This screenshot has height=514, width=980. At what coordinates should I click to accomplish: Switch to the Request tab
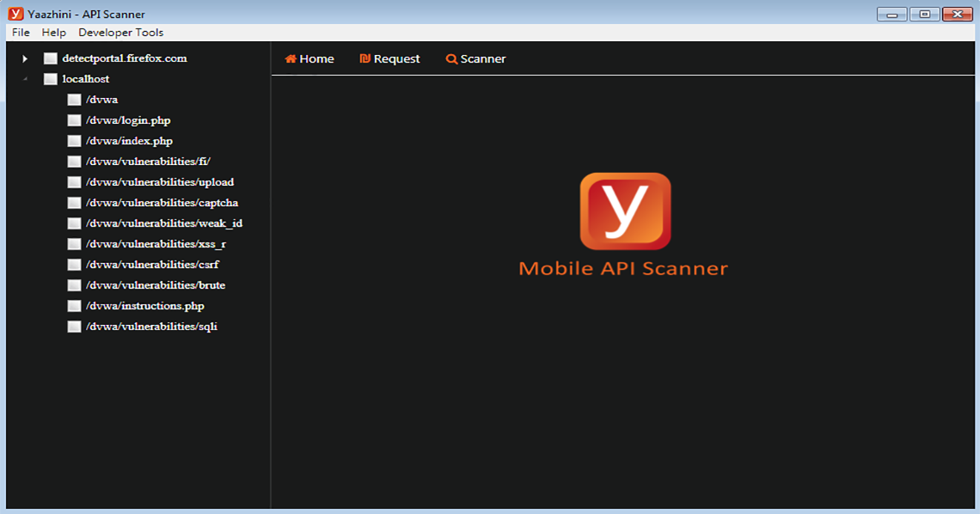(x=389, y=58)
